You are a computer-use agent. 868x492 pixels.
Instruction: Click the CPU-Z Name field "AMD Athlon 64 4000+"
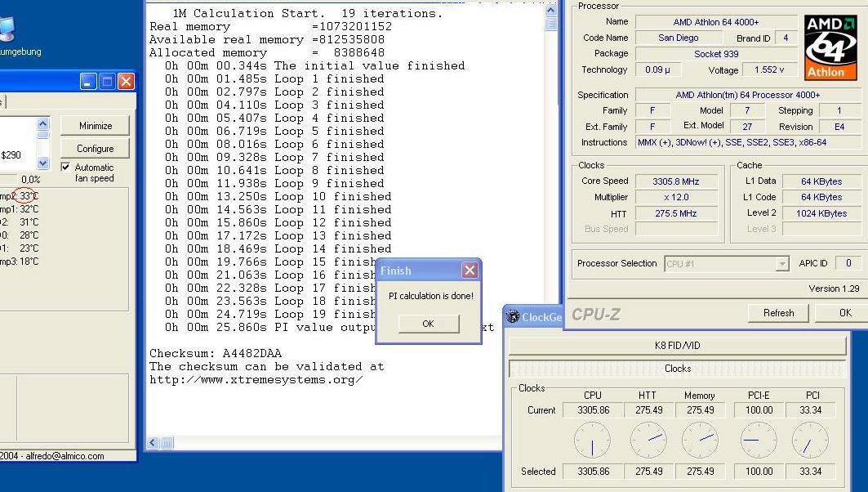716,22
